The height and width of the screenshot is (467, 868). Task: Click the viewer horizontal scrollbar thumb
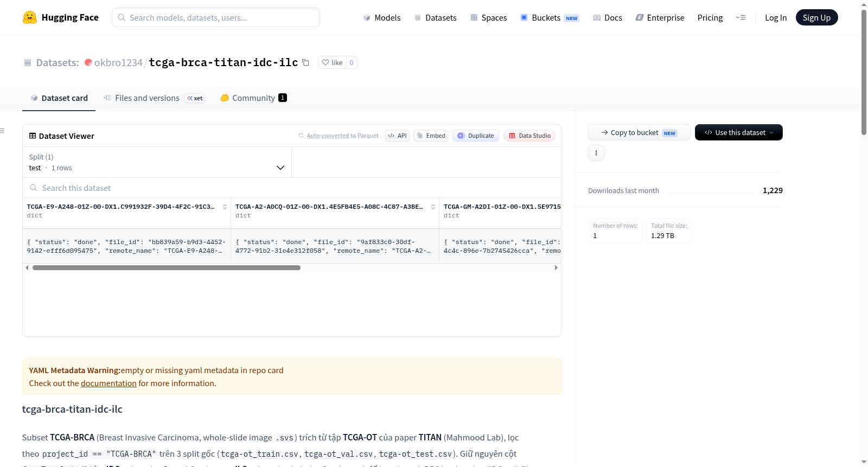(x=167, y=267)
